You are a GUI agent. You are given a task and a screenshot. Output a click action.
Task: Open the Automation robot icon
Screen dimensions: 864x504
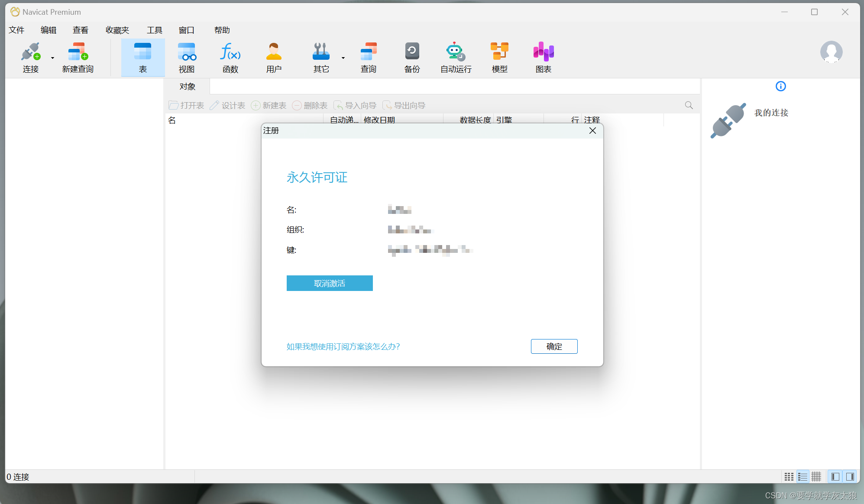pos(456,52)
